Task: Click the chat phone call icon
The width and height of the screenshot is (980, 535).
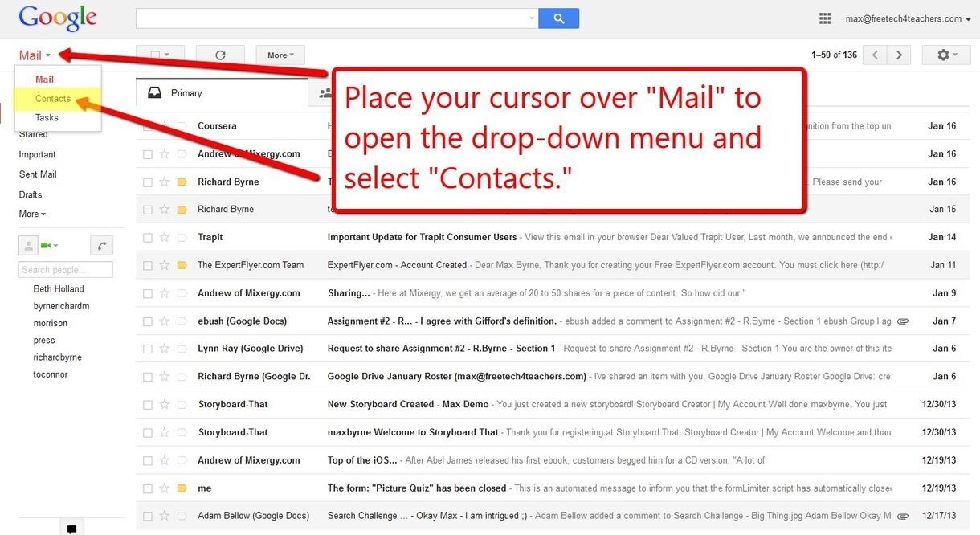Action: [102, 245]
